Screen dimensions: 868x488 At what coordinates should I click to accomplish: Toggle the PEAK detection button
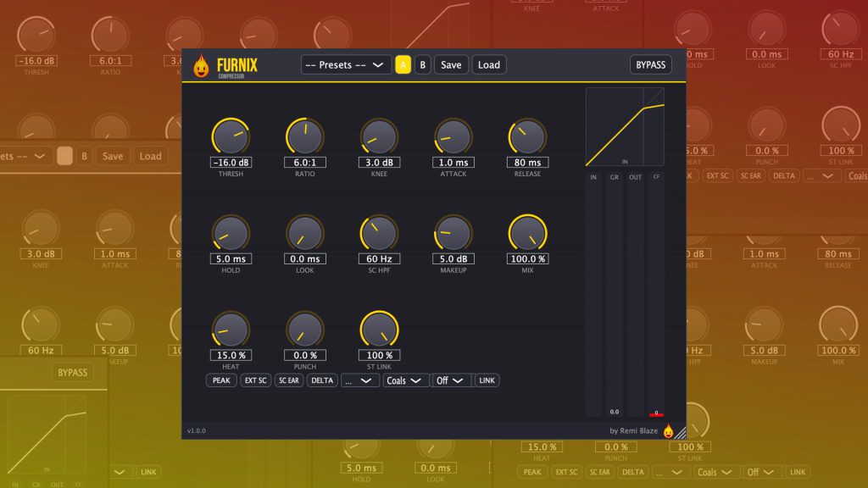[221, 380]
